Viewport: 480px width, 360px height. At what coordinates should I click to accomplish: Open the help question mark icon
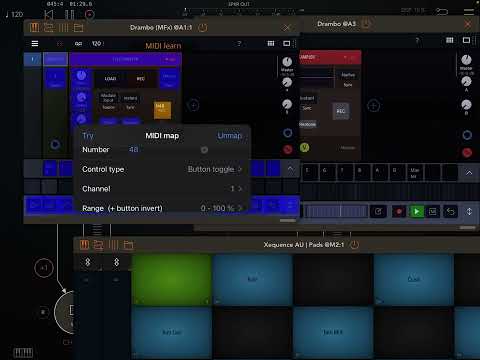click(x=239, y=44)
